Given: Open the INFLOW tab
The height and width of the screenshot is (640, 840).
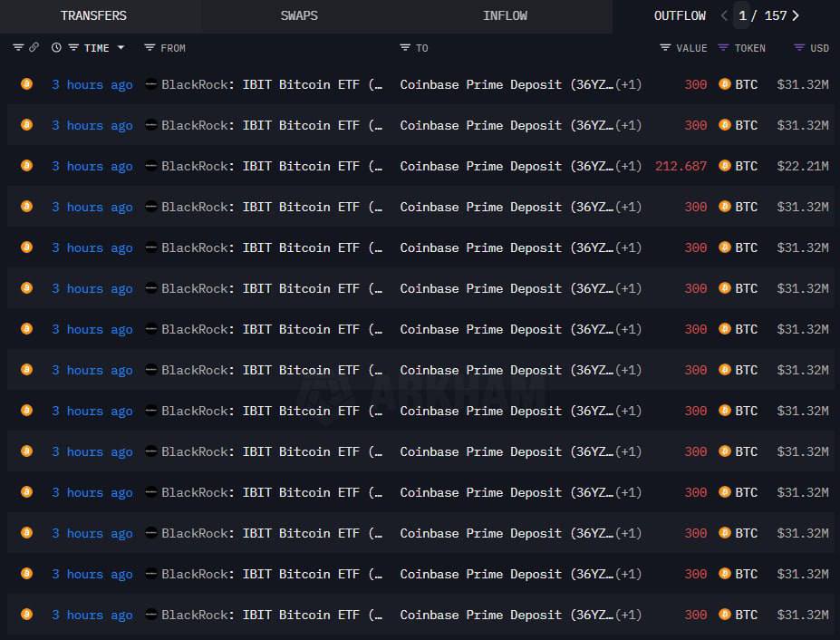Looking at the screenshot, I should point(505,15).
